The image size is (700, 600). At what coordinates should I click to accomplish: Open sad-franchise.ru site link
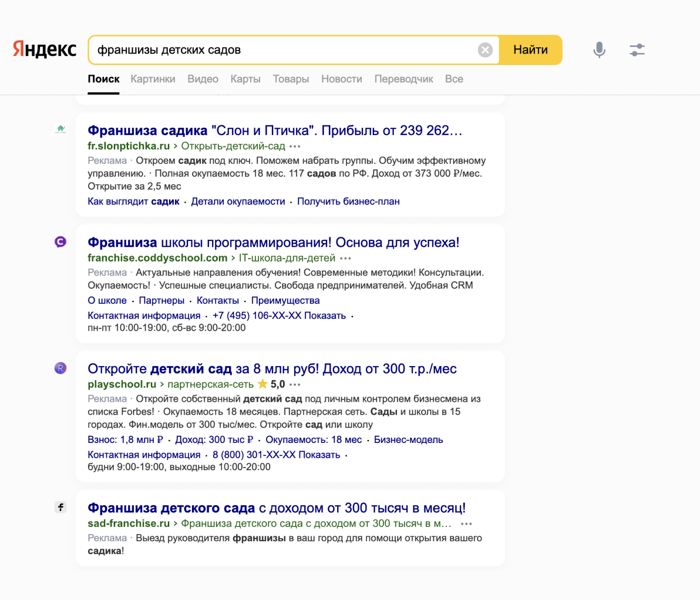[129, 523]
